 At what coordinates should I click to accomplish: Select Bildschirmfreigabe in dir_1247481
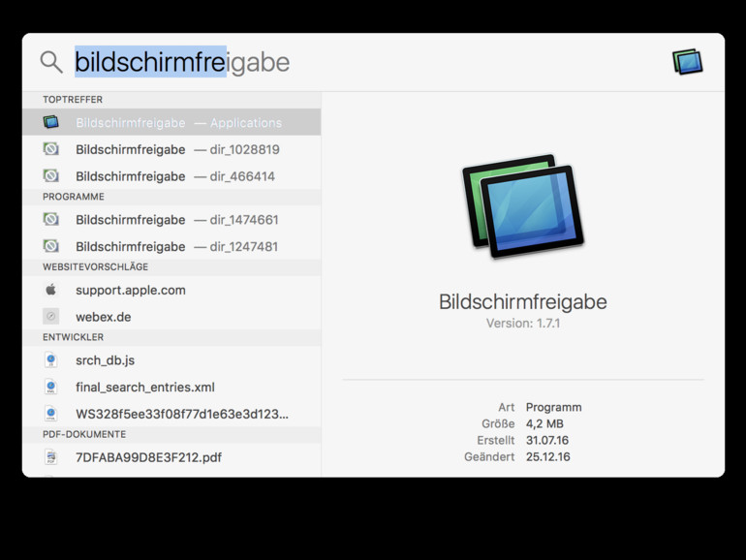171,246
